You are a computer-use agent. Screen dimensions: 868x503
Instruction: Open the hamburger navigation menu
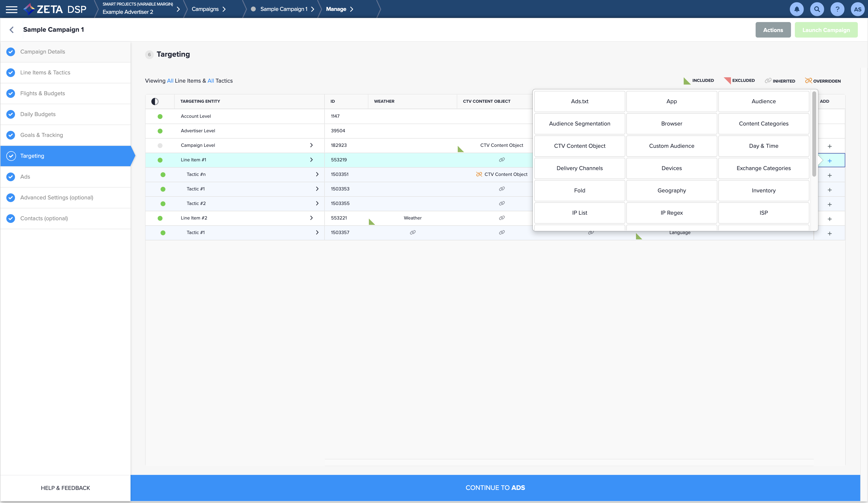pos(11,9)
